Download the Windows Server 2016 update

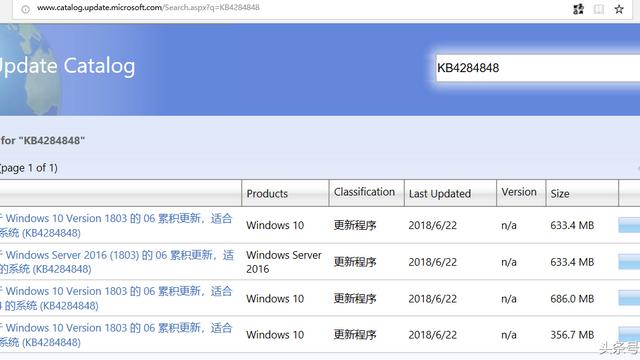[629, 262]
